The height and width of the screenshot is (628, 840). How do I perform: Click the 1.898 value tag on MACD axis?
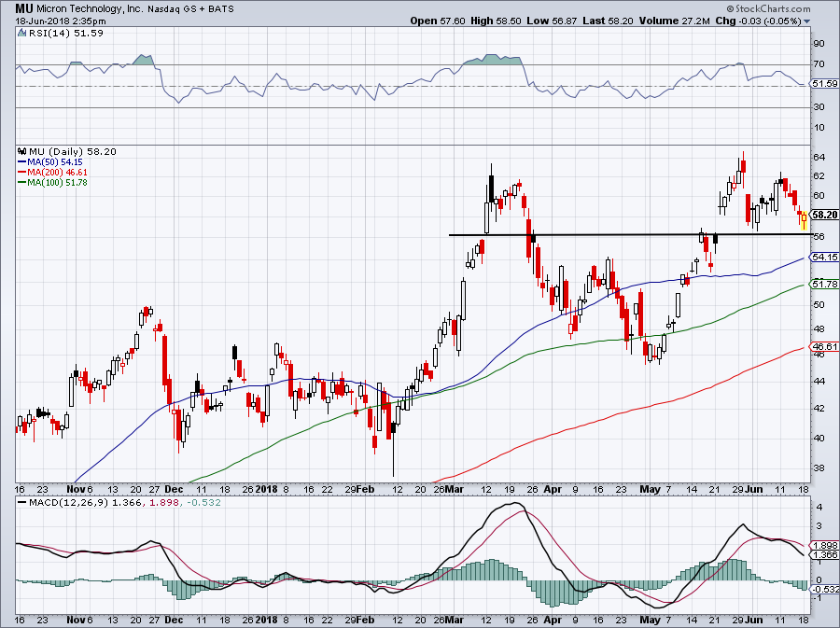[824, 546]
